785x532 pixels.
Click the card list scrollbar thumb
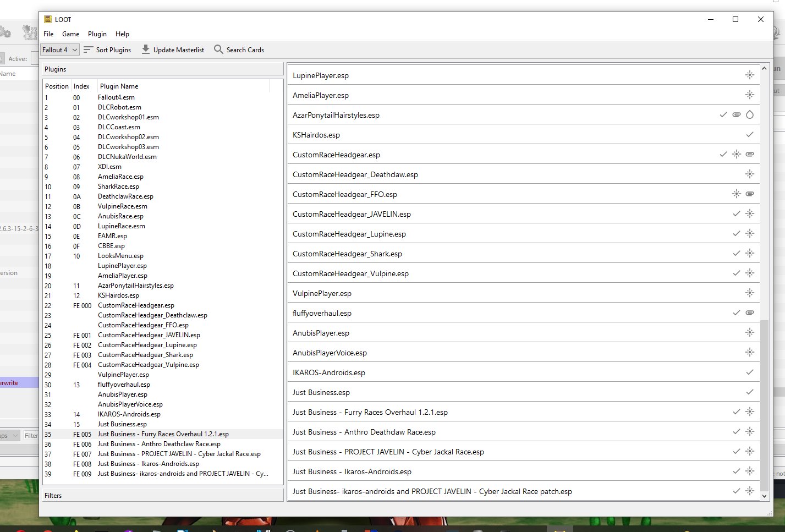764,405
